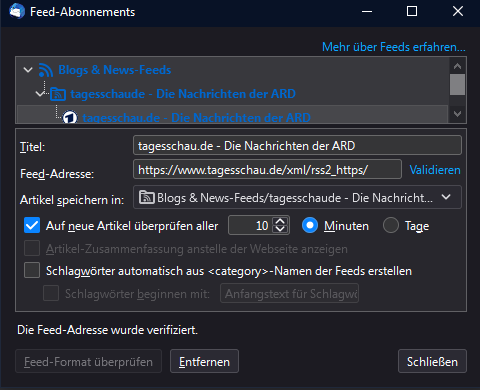Select the Minuten radio button
The width and height of the screenshot is (480, 390).
(310, 225)
